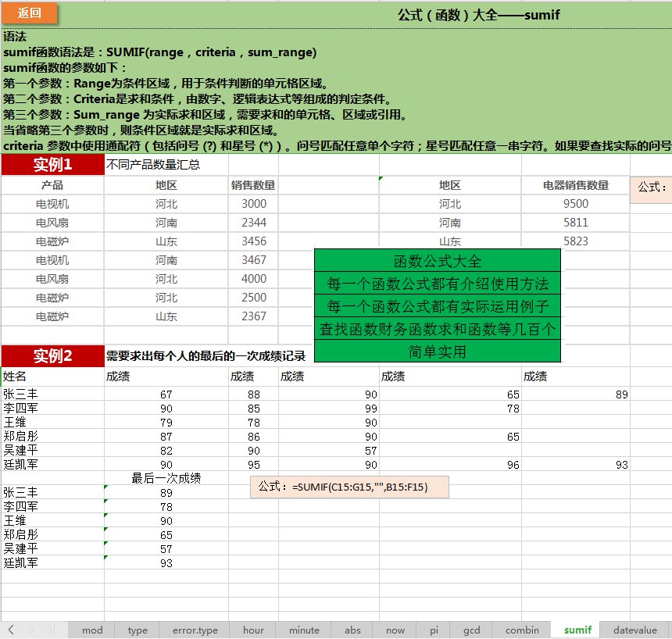
Task: Switch to the combin sheet tab
Action: [521, 630]
